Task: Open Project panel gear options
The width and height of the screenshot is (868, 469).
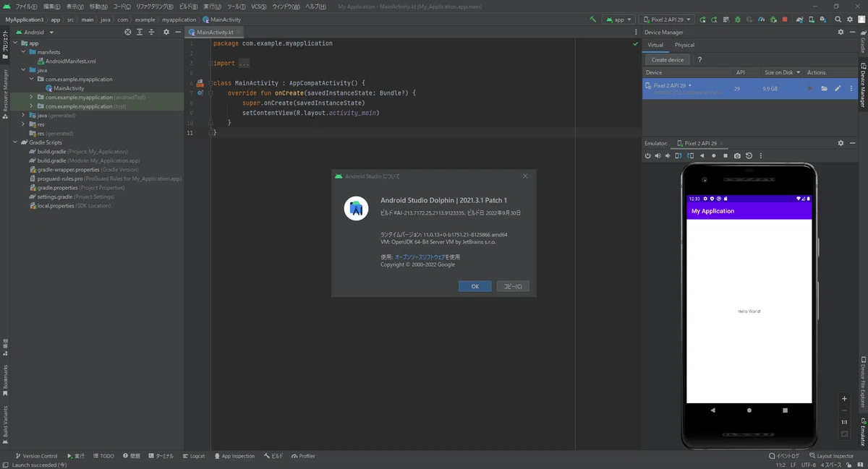Action: click(x=166, y=32)
